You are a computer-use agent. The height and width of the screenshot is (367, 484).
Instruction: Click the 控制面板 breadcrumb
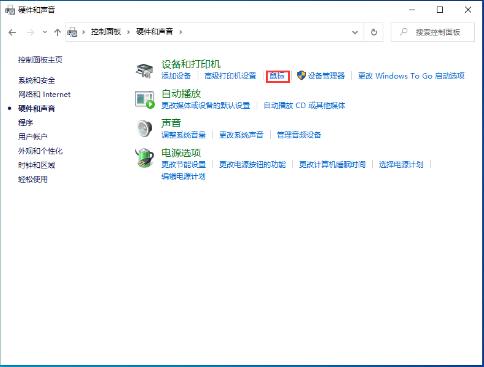(x=106, y=32)
